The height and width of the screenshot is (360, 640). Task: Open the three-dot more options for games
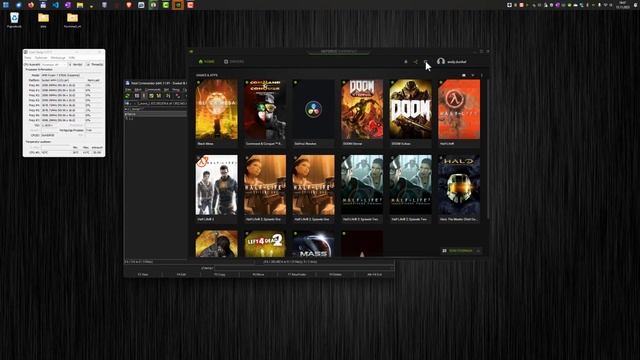point(482,76)
